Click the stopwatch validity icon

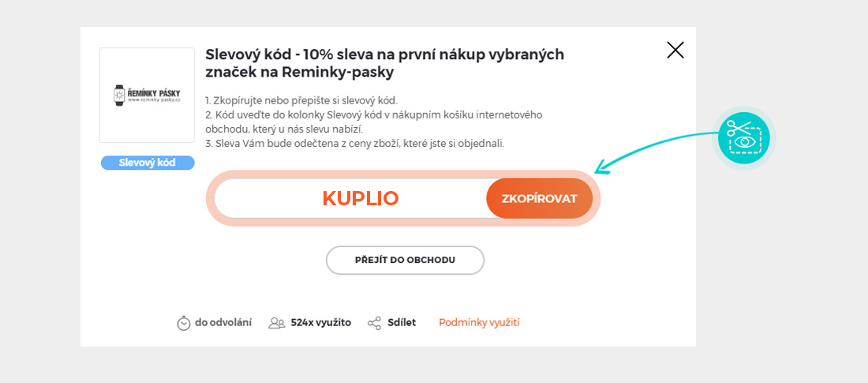coord(184,323)
